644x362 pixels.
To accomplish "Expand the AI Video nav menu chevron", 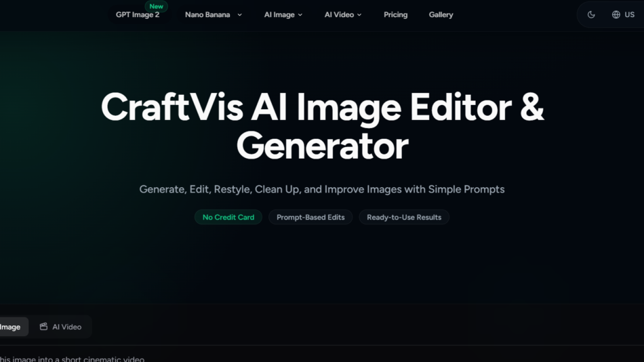I will point(359,15).
